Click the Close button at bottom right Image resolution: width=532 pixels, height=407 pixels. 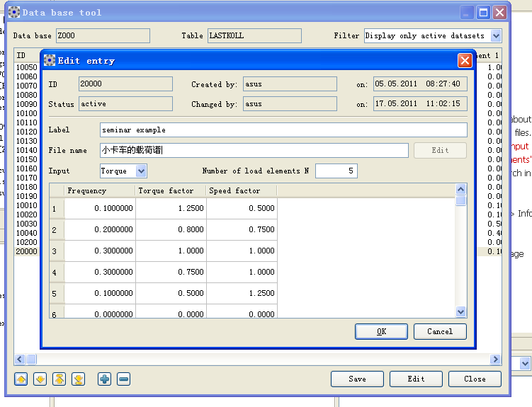coord(475,379)
